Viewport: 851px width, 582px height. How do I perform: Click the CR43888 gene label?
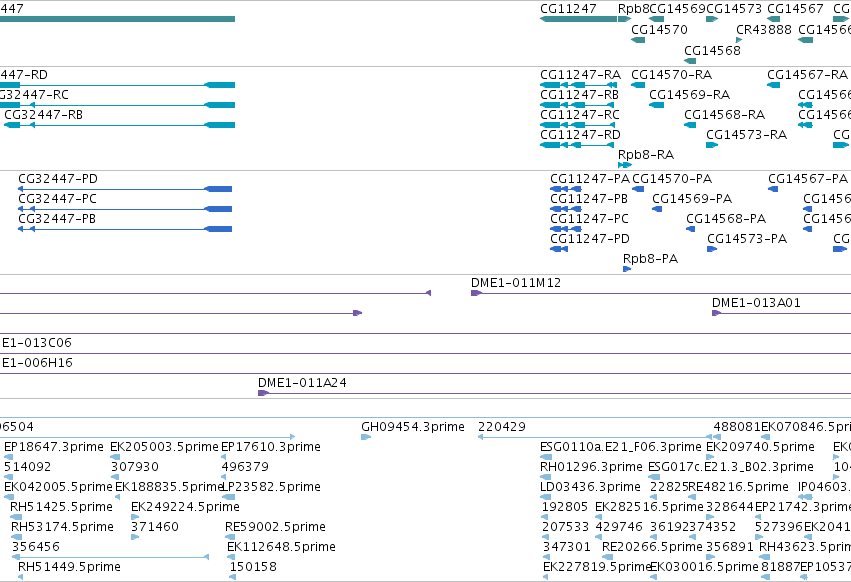pos(764,29)
